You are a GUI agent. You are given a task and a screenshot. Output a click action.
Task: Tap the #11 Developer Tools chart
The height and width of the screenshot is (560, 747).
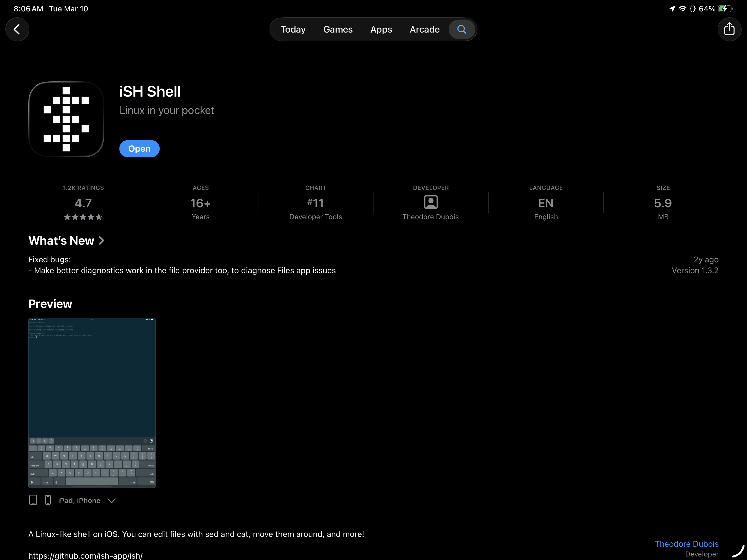[315, 203]
